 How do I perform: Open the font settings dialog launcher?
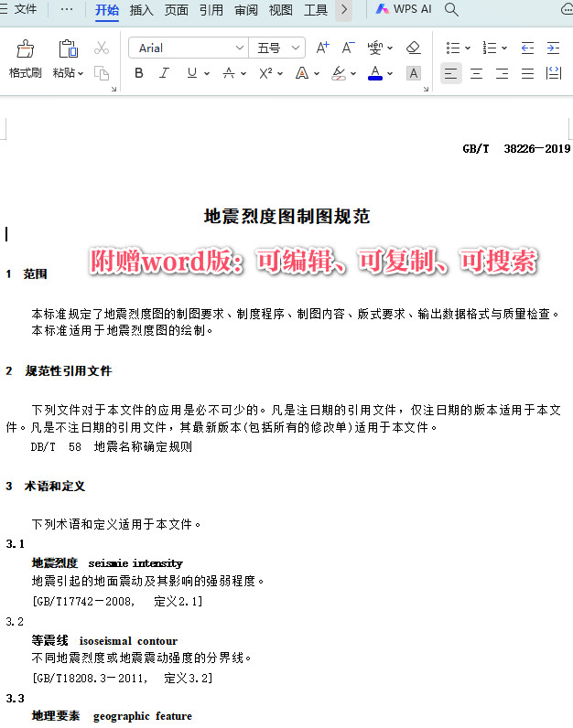pyautogui.click(x=426, y=89)
